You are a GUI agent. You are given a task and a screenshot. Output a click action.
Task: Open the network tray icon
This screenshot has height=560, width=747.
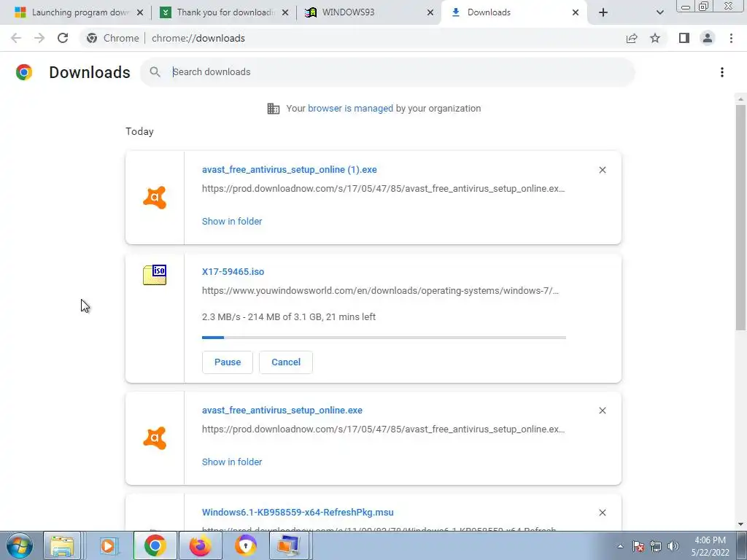(x=656, y=546)
